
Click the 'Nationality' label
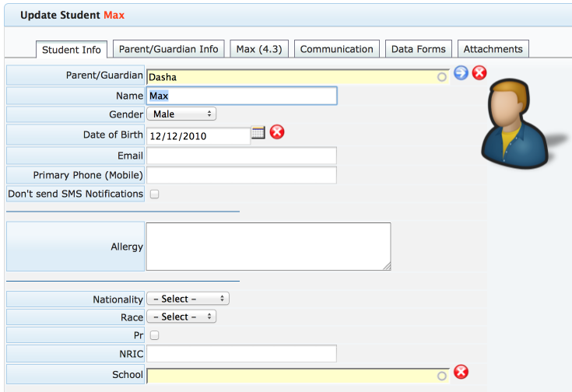pyautogui.click(x=118, y=299)
